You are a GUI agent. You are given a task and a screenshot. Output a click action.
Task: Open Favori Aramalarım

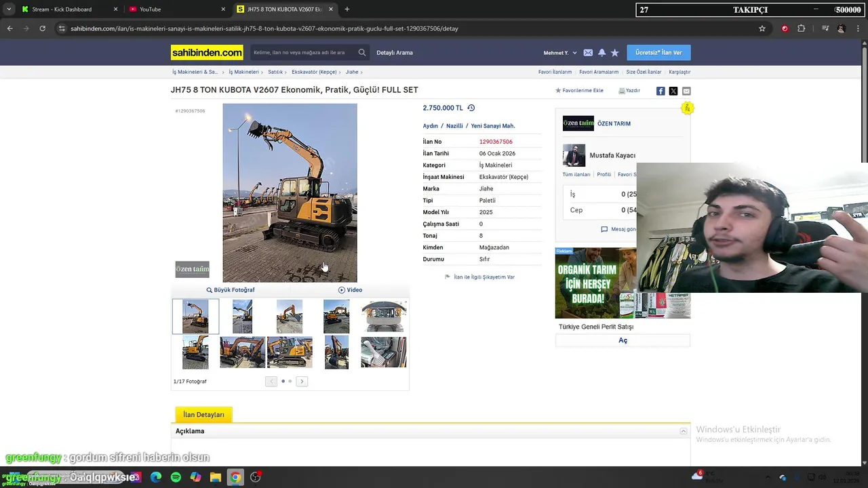click(599, 72)
